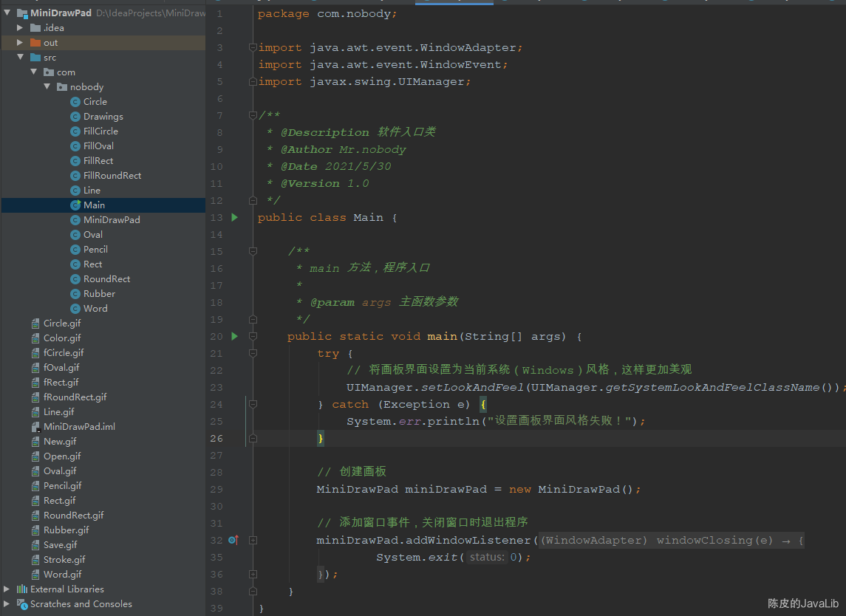Click line number 26 in the gutter

tap(216, 439)
